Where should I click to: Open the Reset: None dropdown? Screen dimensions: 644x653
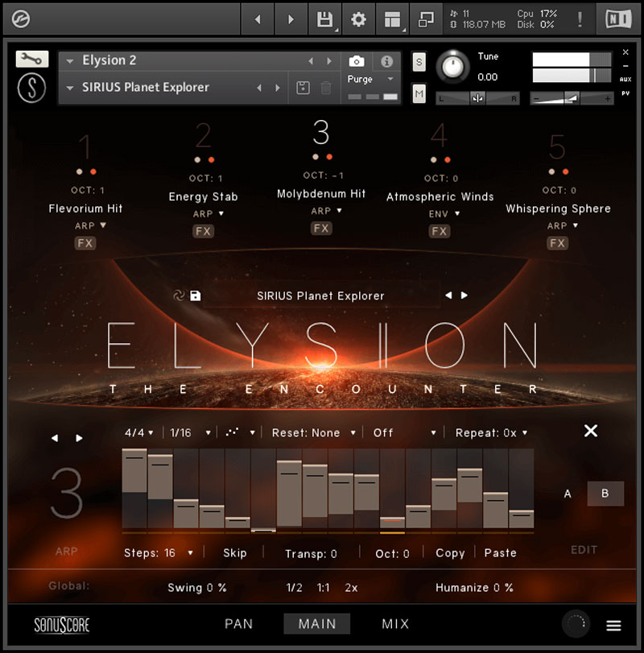(x=313, y=432)
